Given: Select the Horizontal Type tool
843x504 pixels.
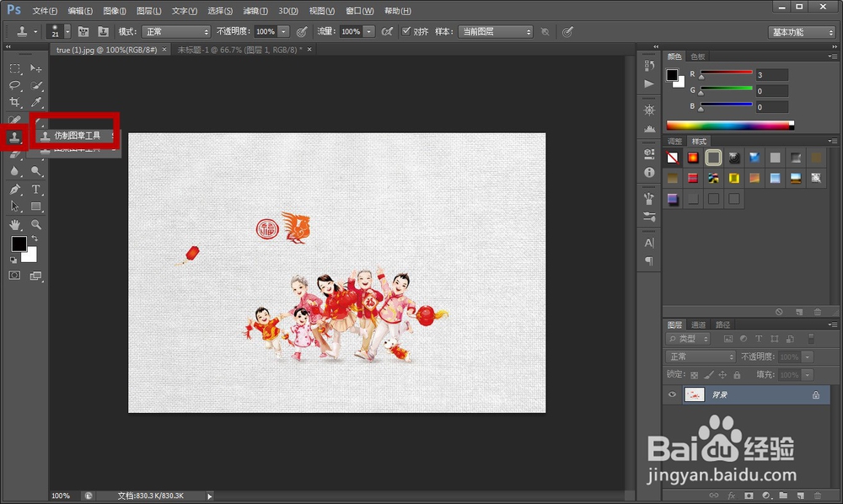Looking at the screenshot, I should (x=35, y=189).
